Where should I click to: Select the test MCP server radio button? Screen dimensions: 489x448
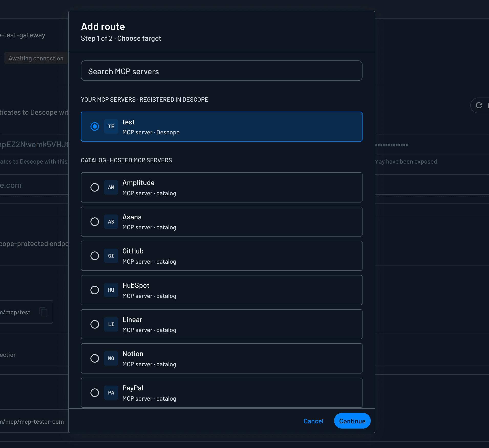[95, 126]
